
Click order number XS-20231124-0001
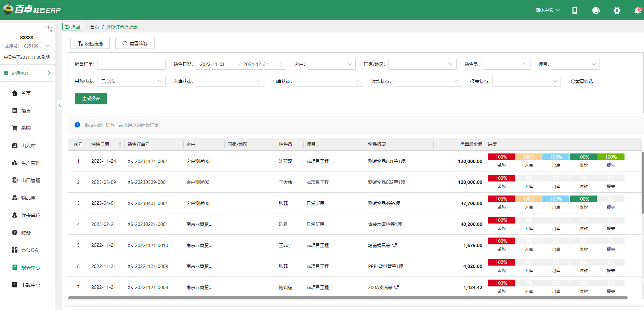pos(148,161)
